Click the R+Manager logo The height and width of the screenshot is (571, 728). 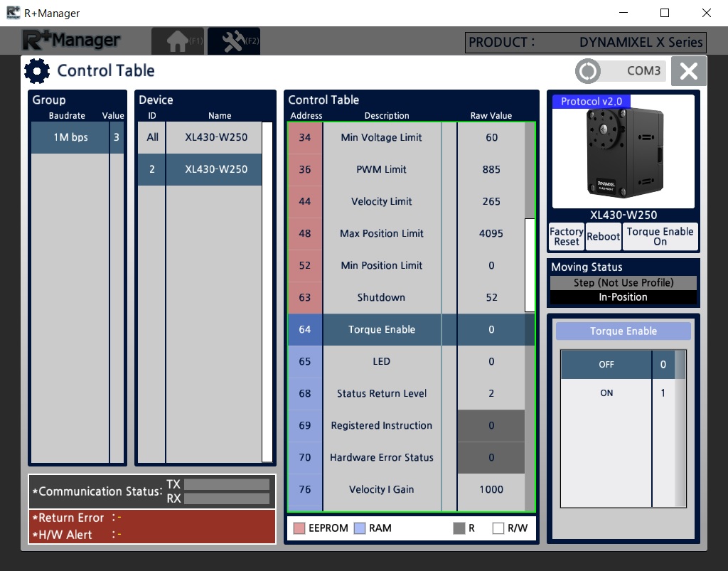click(x=72, y=41)
